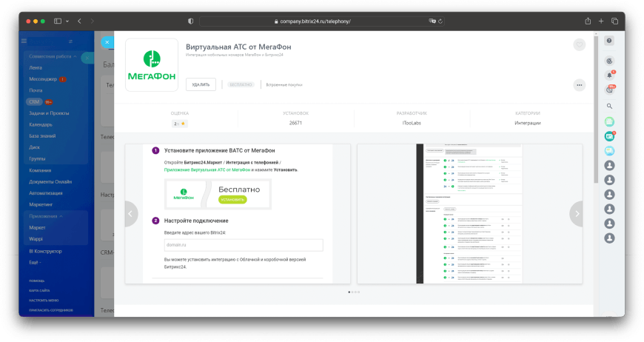Open Встроенные покупки link
Image resolution: width=644 pixels, height=342 pixels.
(284, 84)
